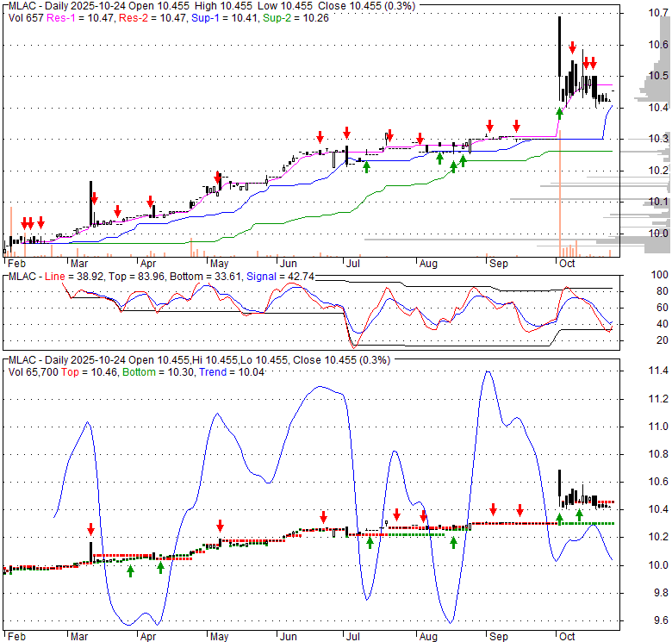The width and height of the screenshot is (672, 642).
Task: Click the first red sell arrow after the October peak in the top chart
Action: point(572,47)
